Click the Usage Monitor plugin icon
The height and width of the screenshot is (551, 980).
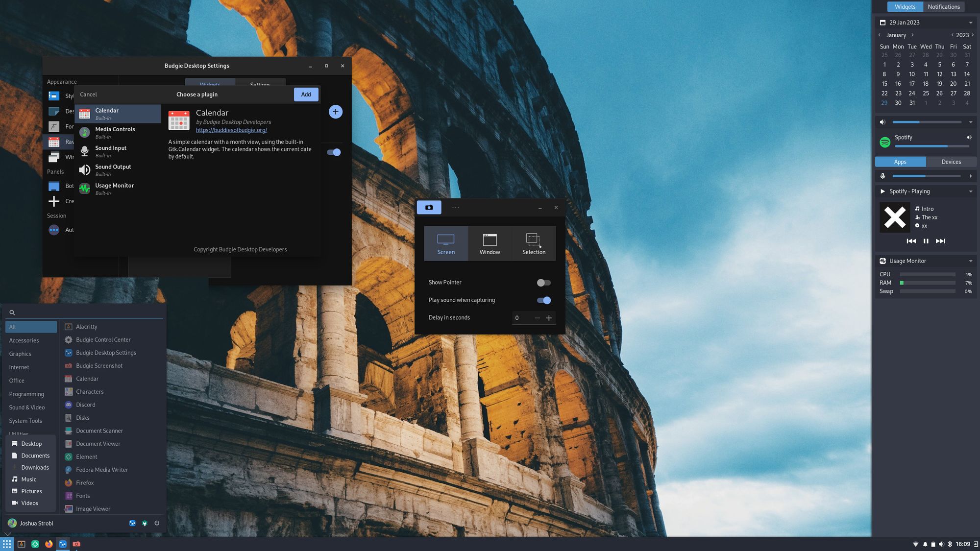(x=84, y=189)
